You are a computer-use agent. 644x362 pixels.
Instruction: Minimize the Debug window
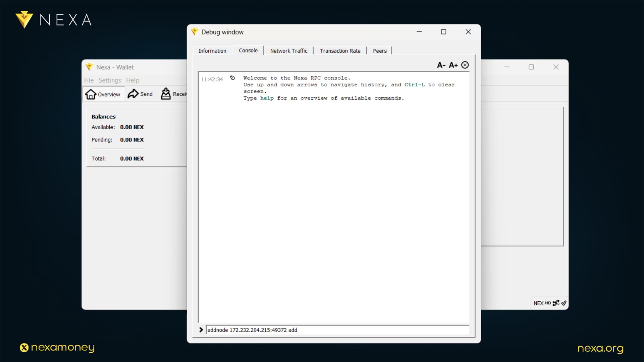(419, 32)
